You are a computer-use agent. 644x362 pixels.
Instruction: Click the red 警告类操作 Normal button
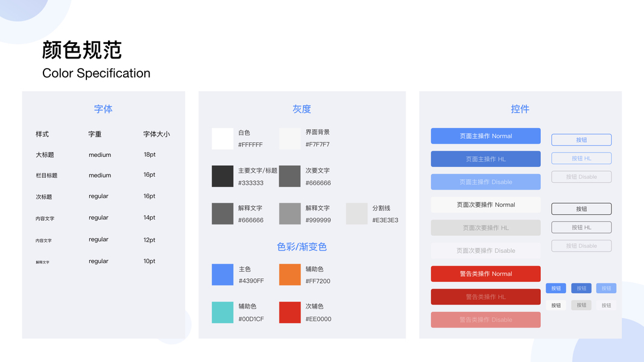[x=485, y=274]
